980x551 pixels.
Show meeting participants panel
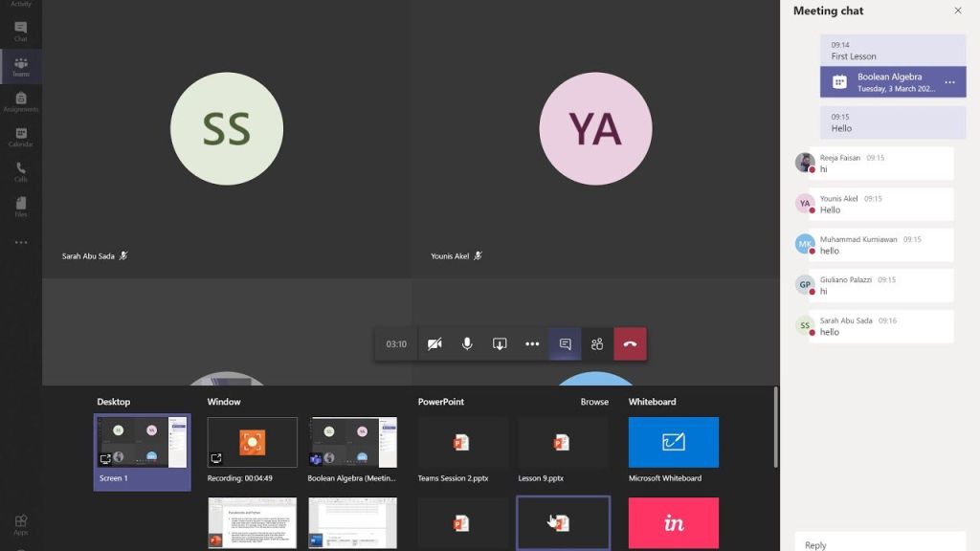[x=597, y=344]
